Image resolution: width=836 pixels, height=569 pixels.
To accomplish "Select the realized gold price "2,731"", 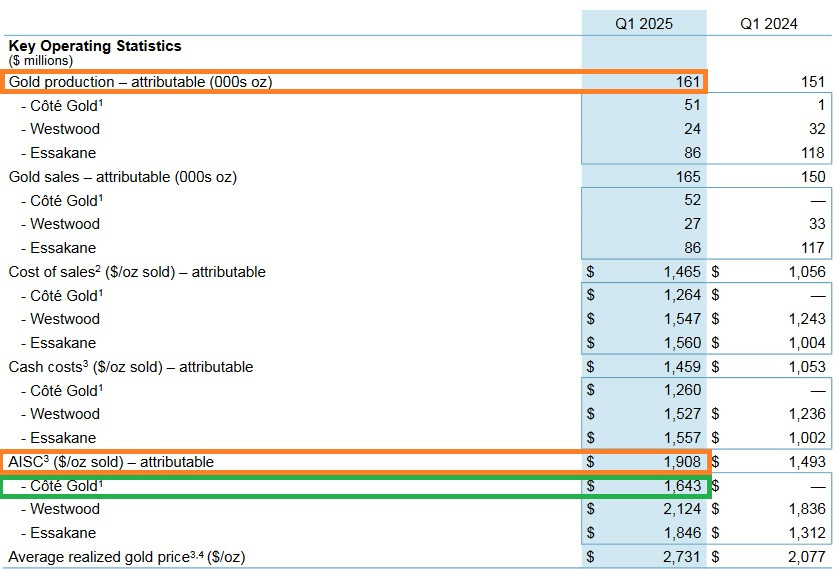I will coord(682,557).
